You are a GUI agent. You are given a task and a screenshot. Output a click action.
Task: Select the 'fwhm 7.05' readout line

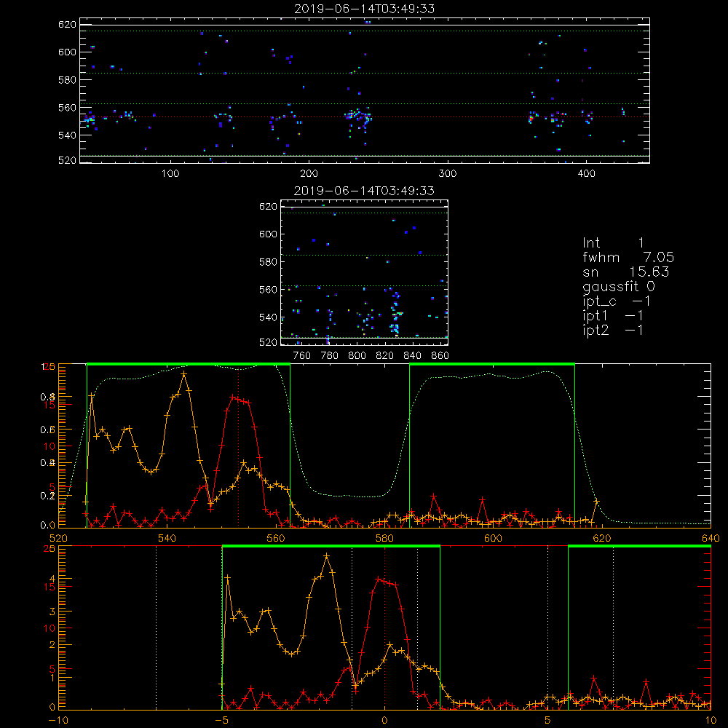tap(628, 257)
